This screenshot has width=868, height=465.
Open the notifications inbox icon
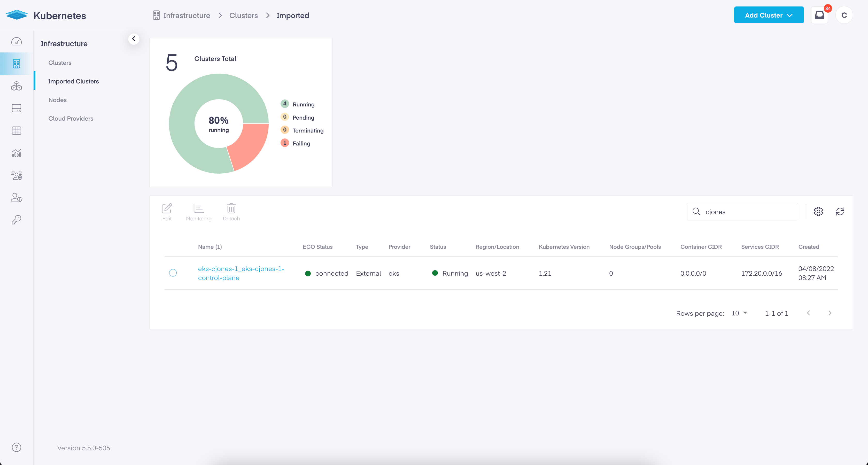click(820, 15)
